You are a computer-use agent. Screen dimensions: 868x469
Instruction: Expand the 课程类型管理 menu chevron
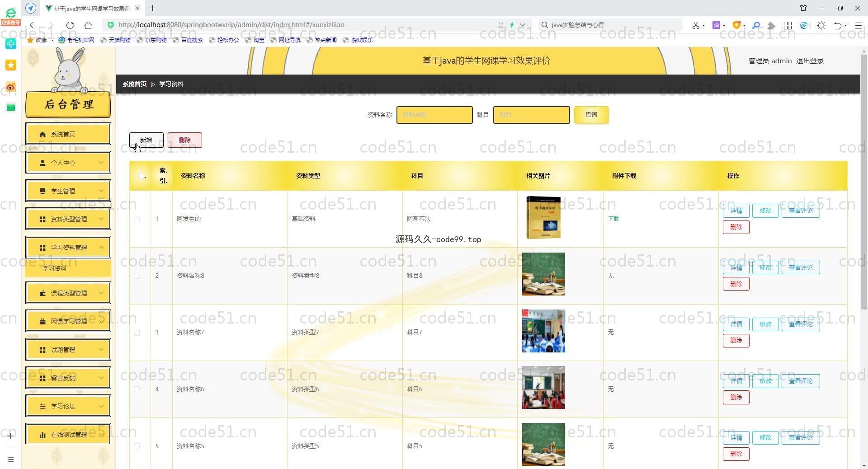[x=101, y=293]
